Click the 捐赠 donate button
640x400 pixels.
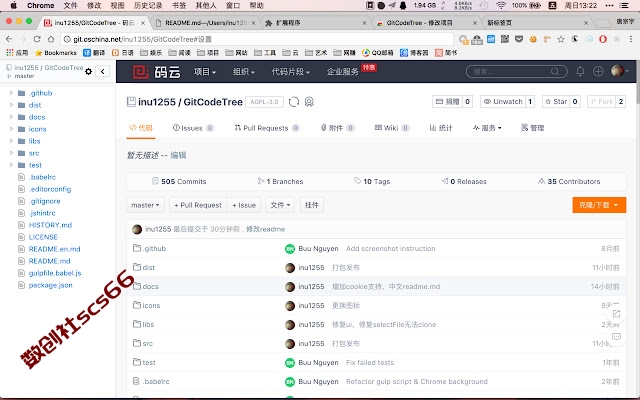447,102
